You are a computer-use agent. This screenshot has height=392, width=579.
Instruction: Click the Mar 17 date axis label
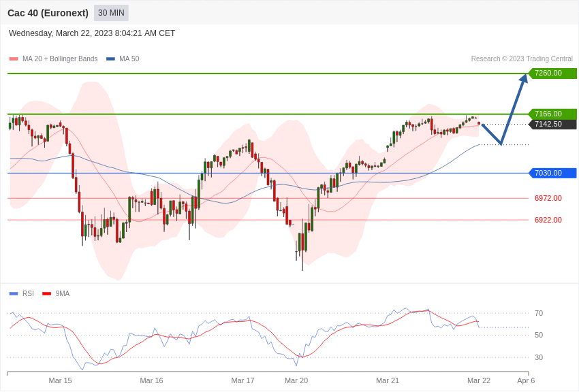click(242, 380)
